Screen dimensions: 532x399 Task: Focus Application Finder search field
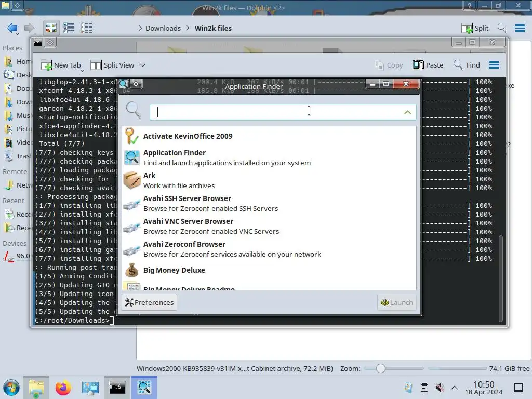283,112
